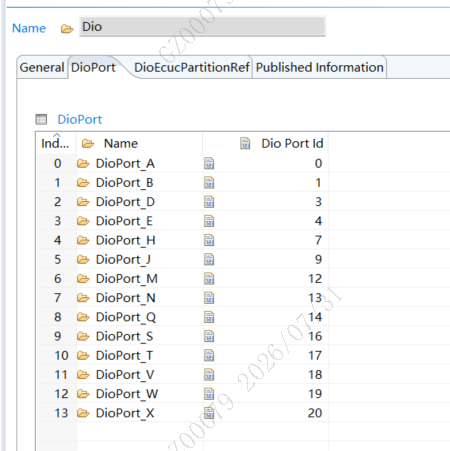Image resolution: width=450 pixels, height=451 pixels.
Task: Sort the table by the Ind... column header
Action: pos(56,143)
